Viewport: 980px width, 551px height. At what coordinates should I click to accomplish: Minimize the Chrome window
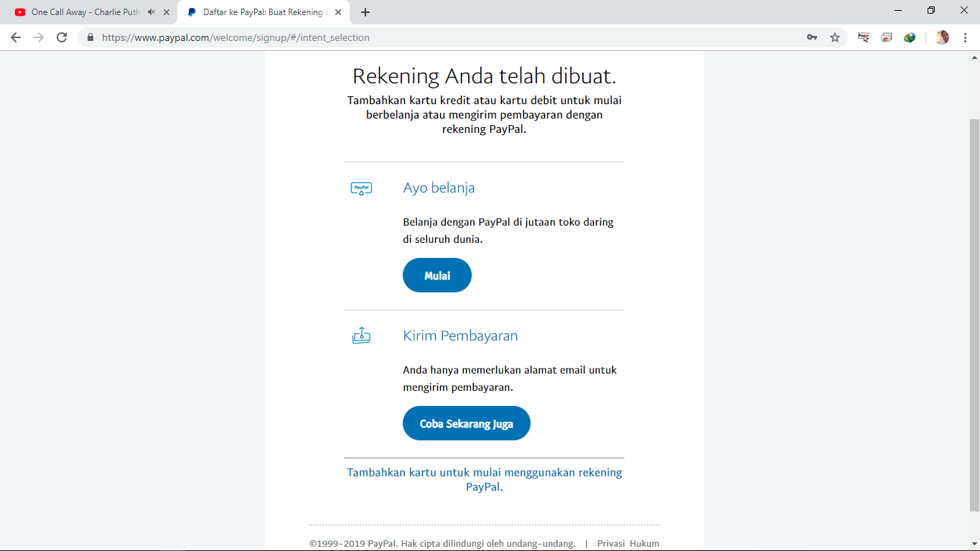[898, 10]
